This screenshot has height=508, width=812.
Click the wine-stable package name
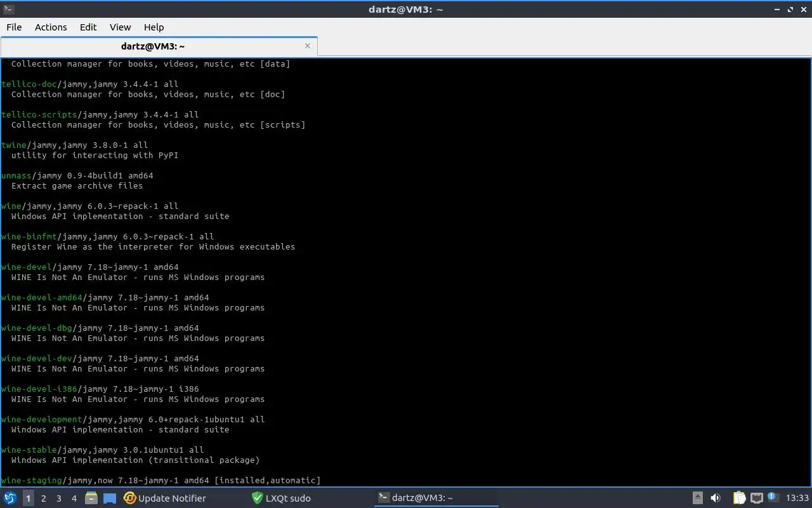coord(29,450)
